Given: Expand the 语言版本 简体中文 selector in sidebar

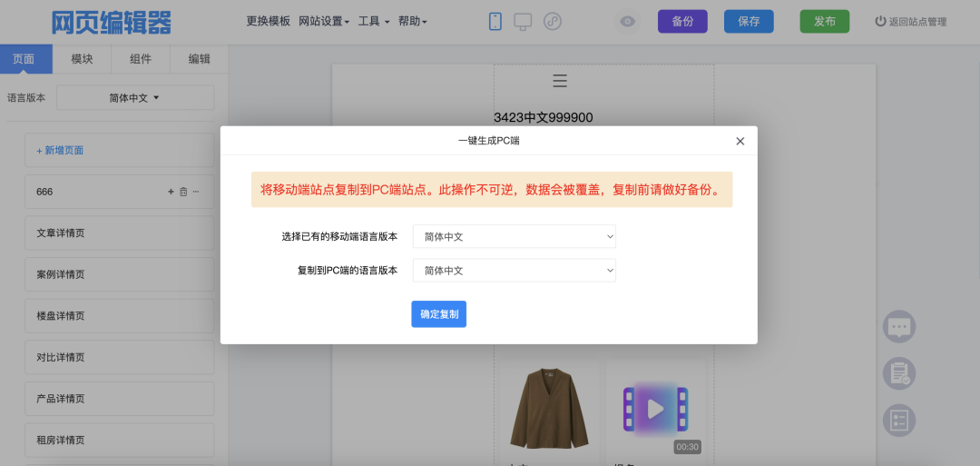Looking at the screenshot, I should 135,98.
